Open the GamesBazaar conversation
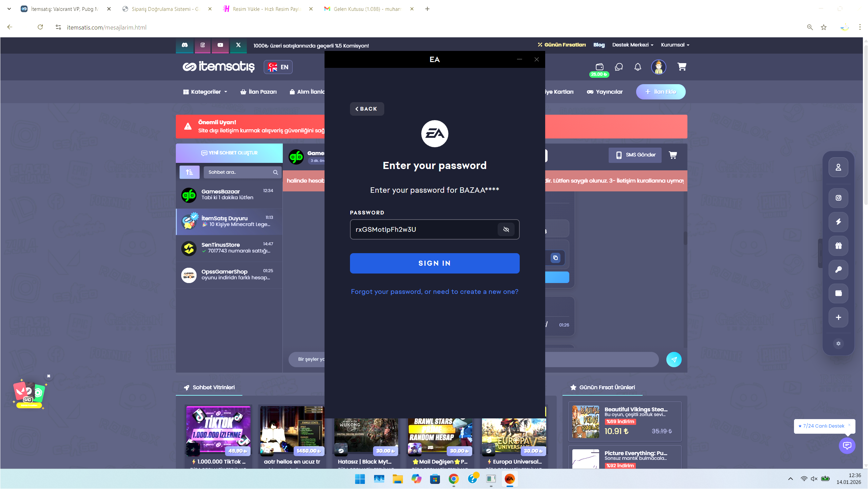This screenshot has height=489, width=868. coord(229,195)
